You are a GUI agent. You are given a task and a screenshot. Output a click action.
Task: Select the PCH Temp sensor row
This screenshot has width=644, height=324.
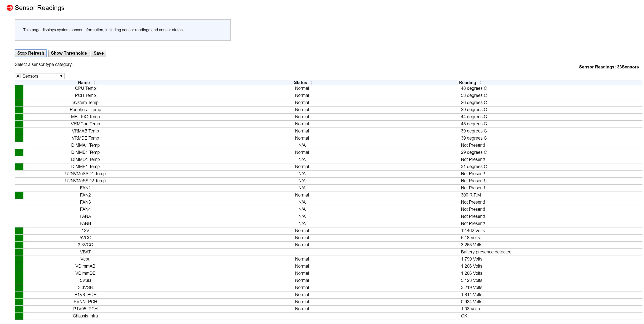pos(85,95)
